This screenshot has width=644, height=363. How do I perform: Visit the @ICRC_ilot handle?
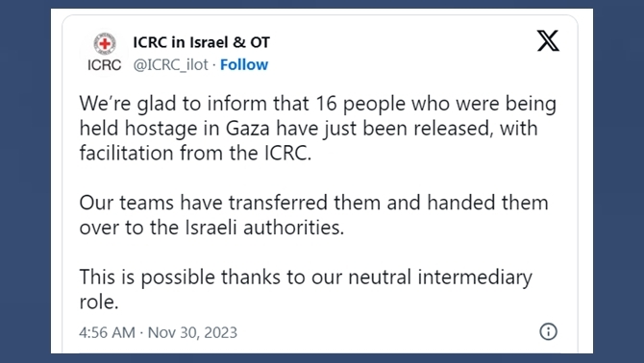point(170,64)
